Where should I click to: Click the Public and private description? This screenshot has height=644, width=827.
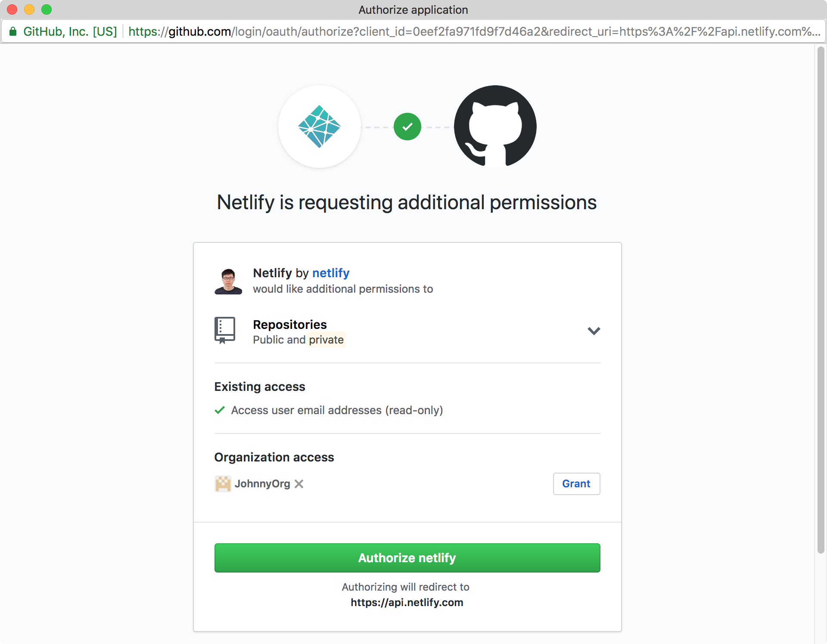(x=298, y=340)
